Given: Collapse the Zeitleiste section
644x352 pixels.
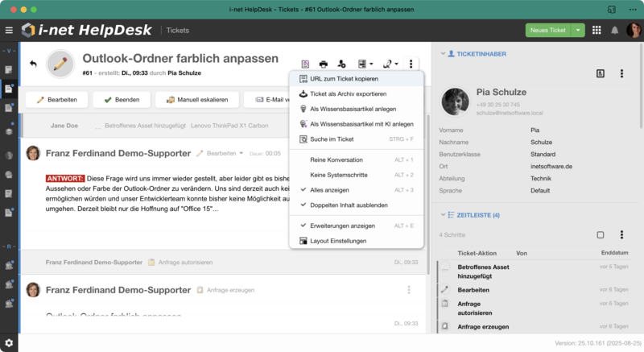Looking at the screenshot, I should [x=441, y=215].
